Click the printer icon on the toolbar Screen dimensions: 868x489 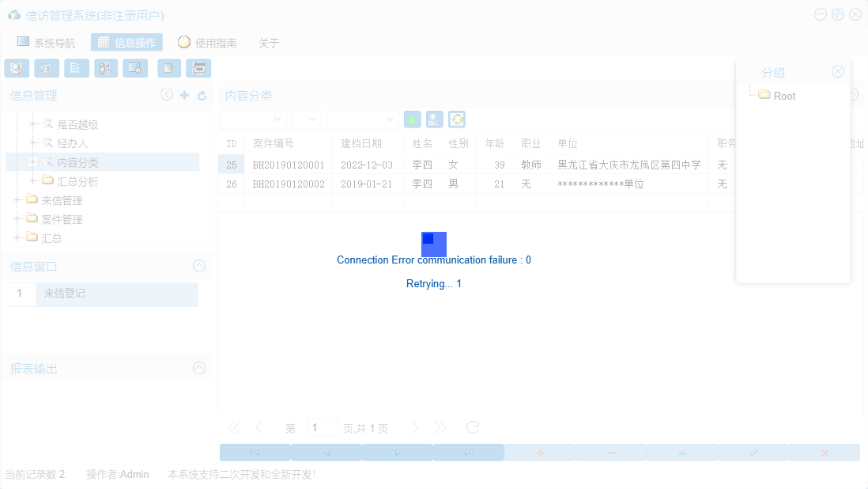198,68
